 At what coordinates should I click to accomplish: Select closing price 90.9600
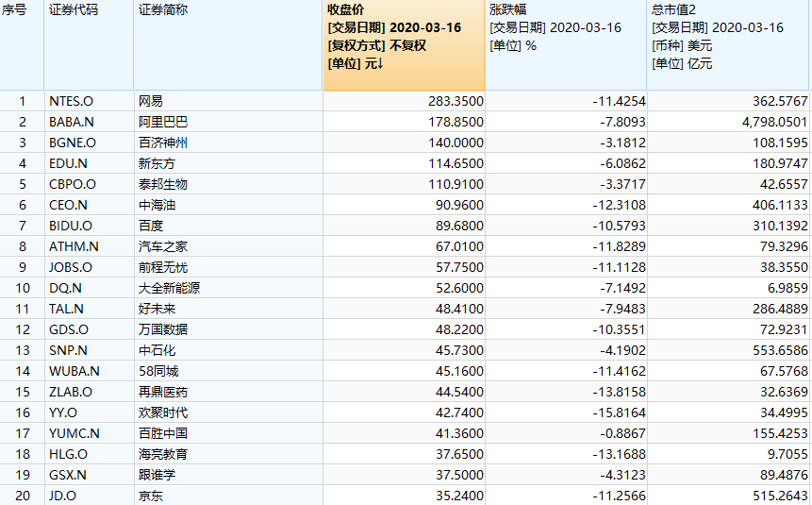point(459,205)
